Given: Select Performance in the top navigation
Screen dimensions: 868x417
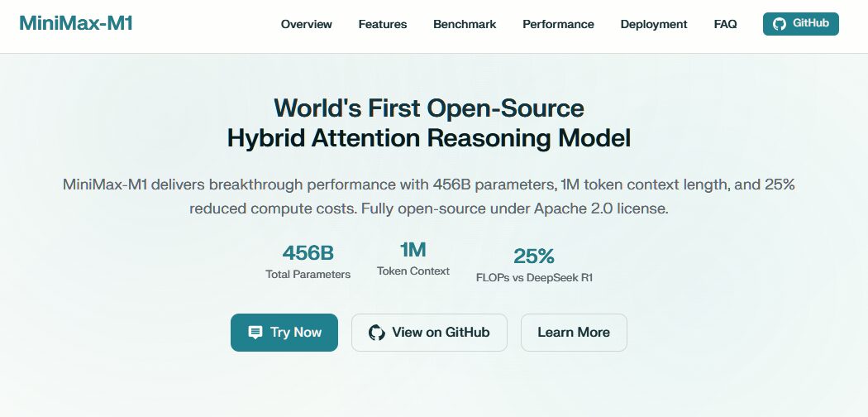Looking at the screenshot, I should [x=558, y=24].
